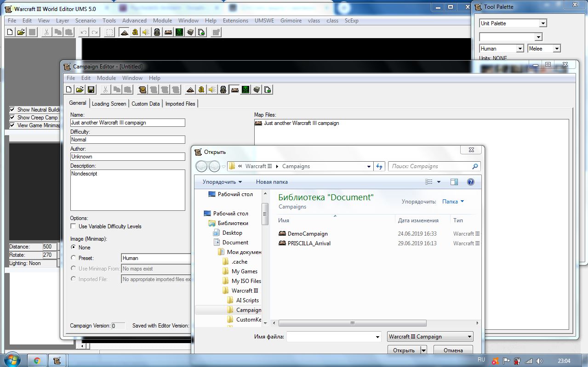
Task: Open the Упорядочить menu in file dialog
Action: [222, 182]
